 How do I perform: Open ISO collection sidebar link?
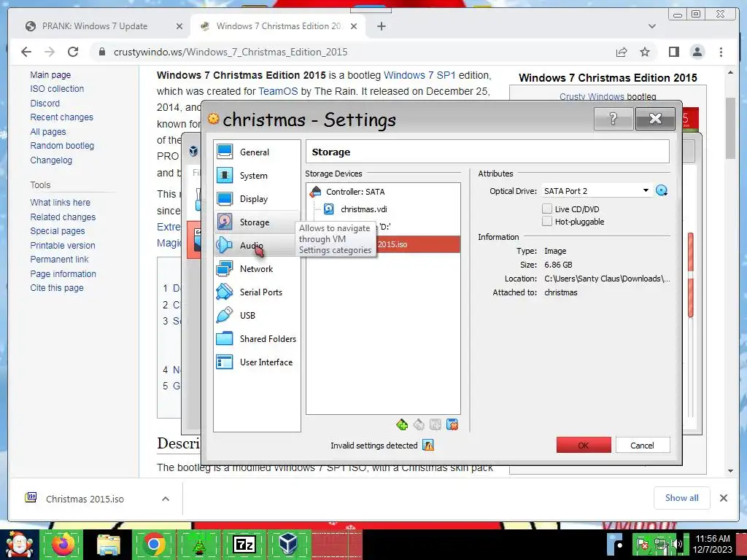pos(57,88)
